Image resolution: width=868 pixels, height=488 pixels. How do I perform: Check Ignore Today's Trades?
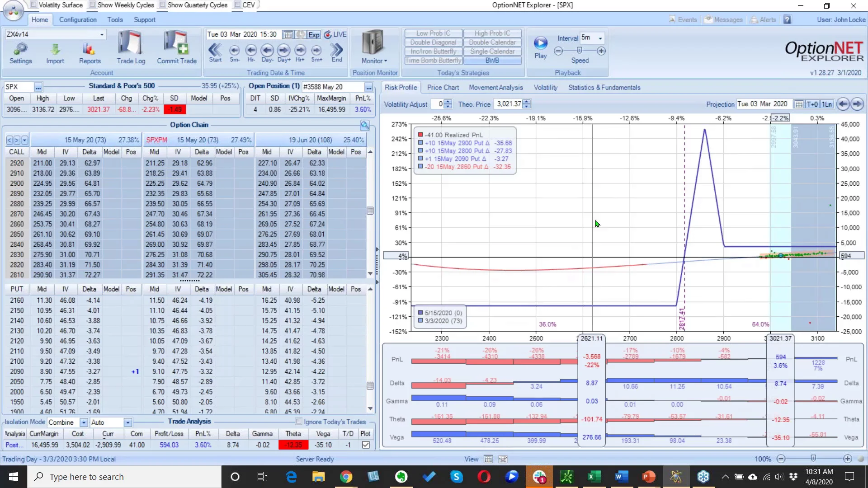[x=299, y=422]
